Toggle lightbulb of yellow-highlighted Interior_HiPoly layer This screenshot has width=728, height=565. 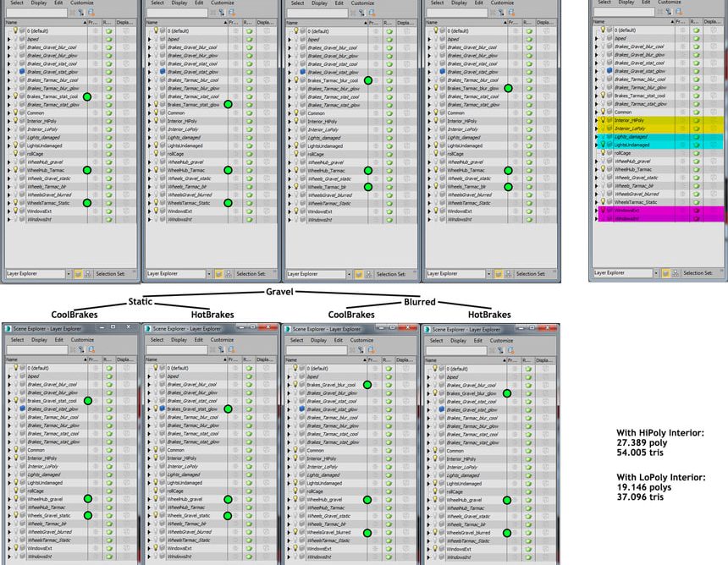(x=604, y=121)
